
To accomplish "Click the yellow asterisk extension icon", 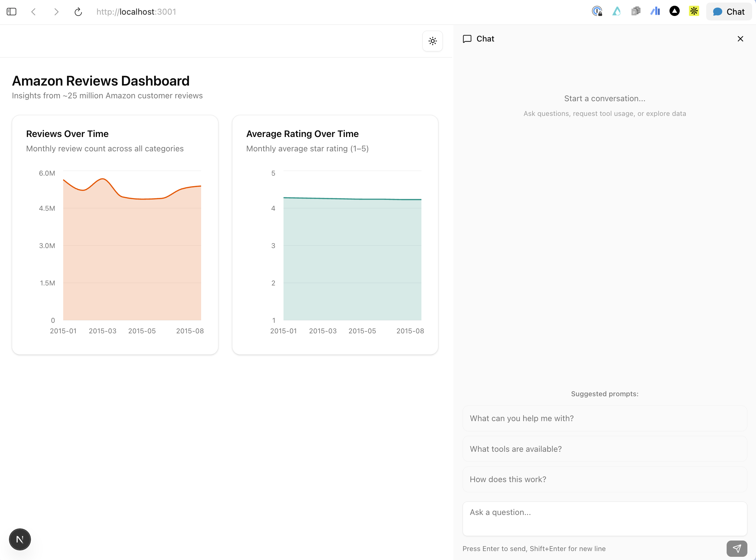I will click(x=694, y=11).
